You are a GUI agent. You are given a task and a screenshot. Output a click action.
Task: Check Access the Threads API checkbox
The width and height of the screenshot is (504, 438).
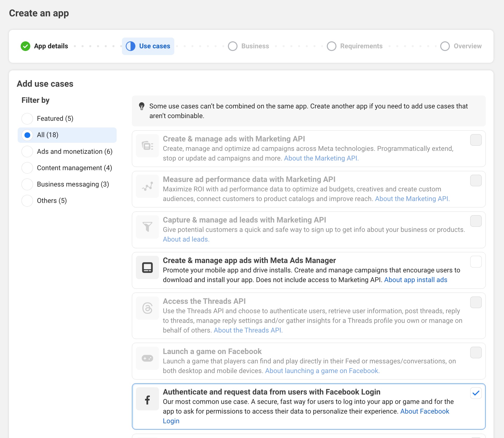pos(476,302)
